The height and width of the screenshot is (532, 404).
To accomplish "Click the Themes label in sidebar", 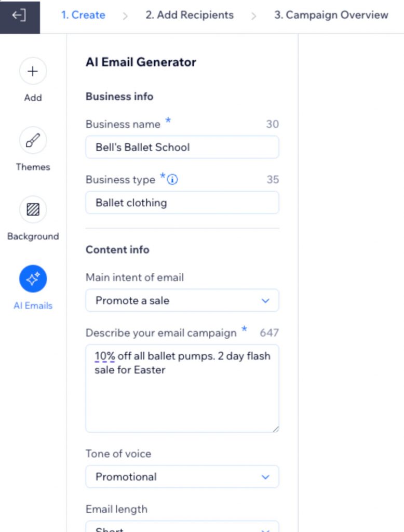I will (x=33, y=167).
